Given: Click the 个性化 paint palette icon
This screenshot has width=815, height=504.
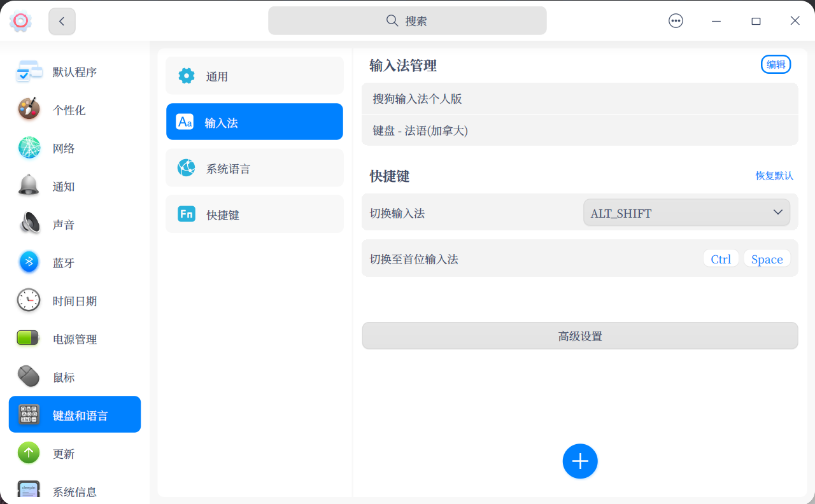Looking at the screenshot, I should pyautogui.click(x=29, y=109).
